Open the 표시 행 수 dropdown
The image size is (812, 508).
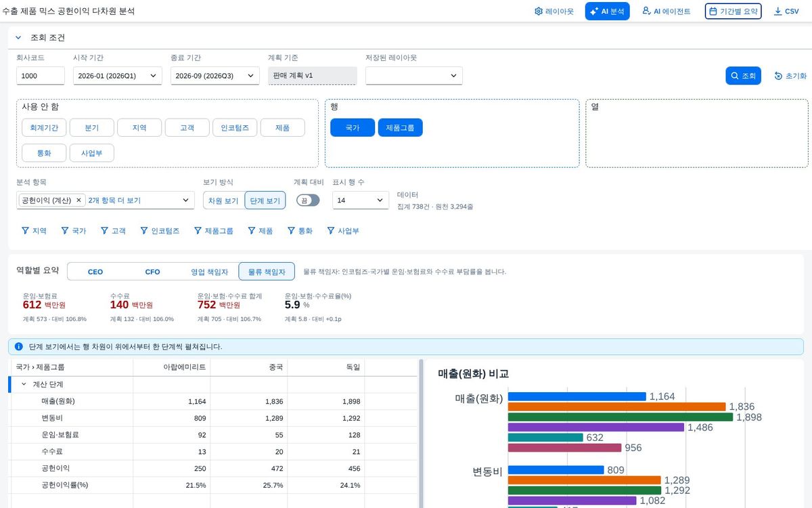[x=360, y=200]
